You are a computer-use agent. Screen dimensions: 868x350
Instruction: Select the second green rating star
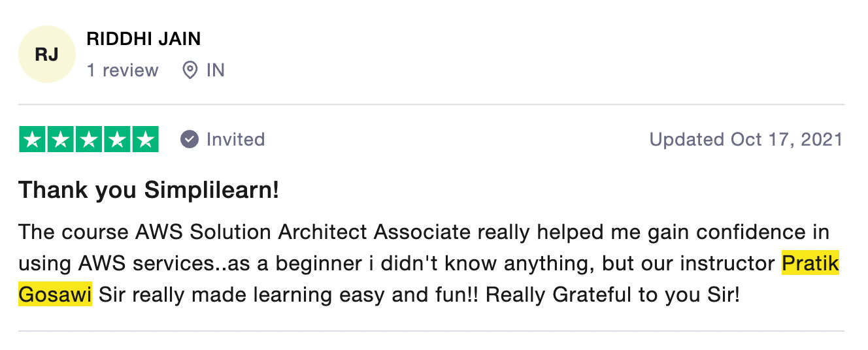[x=61, y=139]
